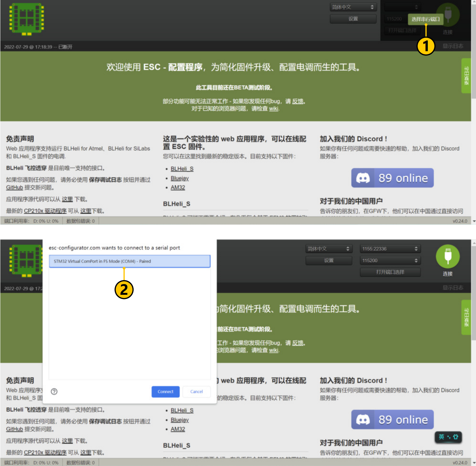Click Discord 89 online badge in top screenshot
The image size is (476, 466).
tap(392, 178)
